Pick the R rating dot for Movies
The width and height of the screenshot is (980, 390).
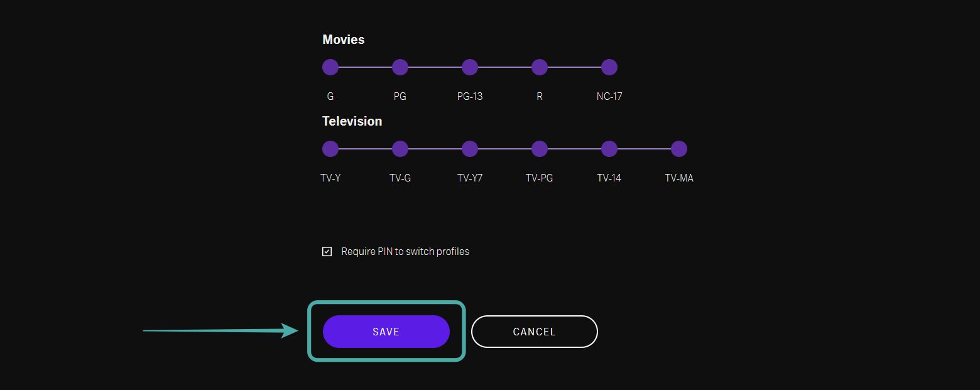click(x=540, y=67)
